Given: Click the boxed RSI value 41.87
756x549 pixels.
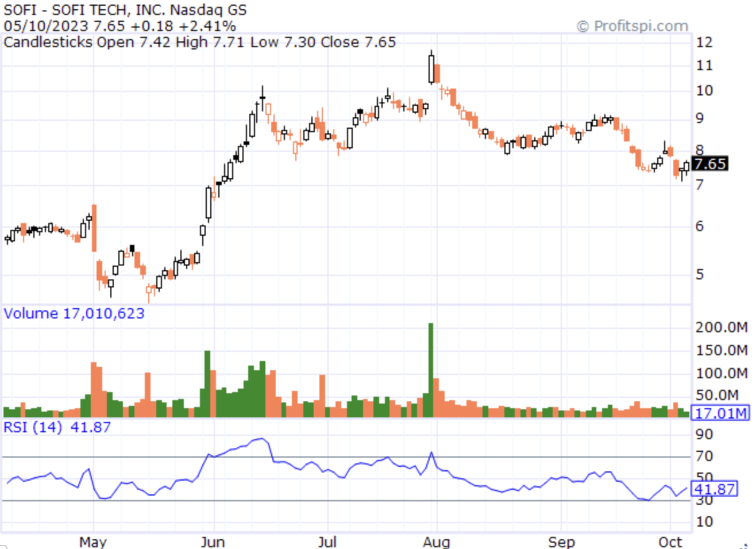Looking at the screenshot, I should (715, 489).
